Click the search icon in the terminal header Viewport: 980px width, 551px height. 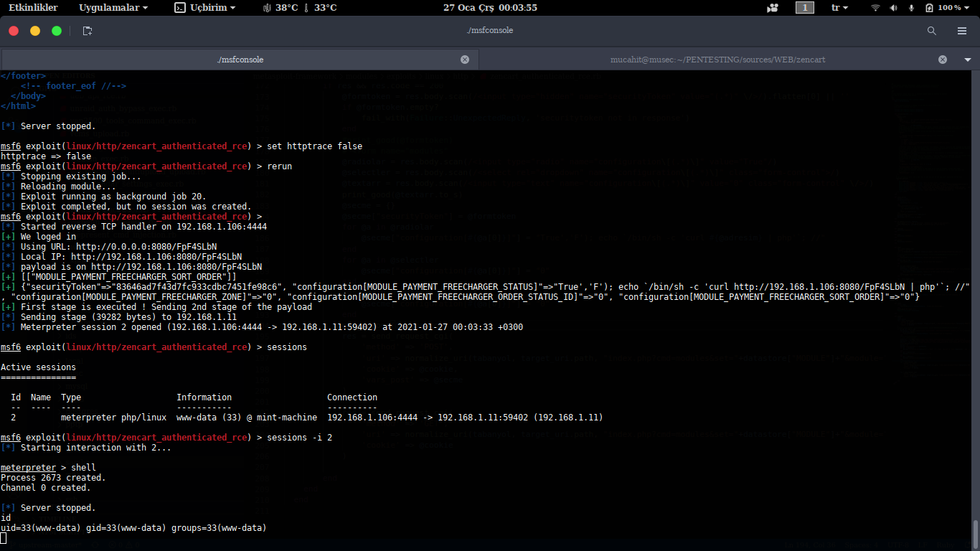pos(932,31)
